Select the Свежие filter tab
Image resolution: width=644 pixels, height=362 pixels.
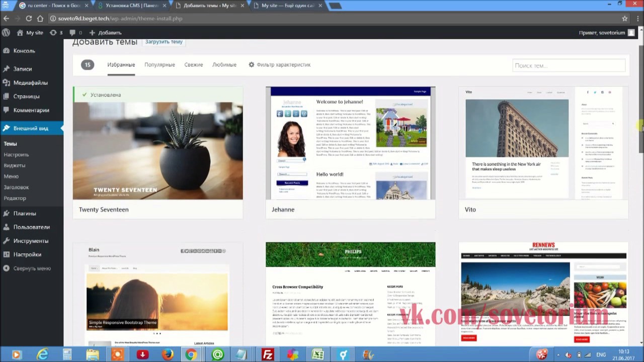click(x=193, y=65)
